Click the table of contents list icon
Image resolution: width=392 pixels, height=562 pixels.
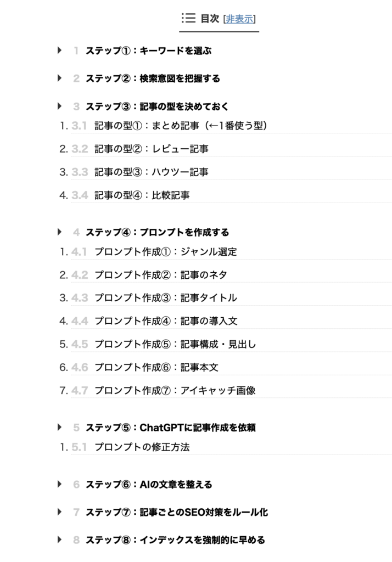click(189, 18)
